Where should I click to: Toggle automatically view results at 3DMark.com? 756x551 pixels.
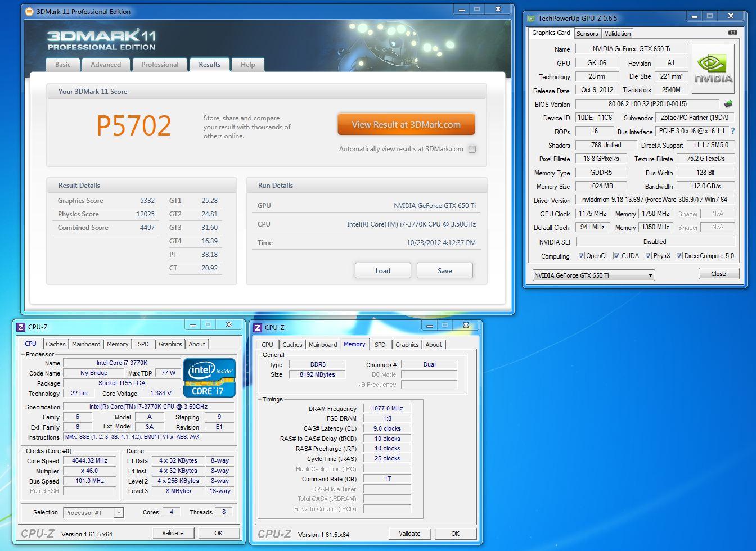(x=472, y=149)
